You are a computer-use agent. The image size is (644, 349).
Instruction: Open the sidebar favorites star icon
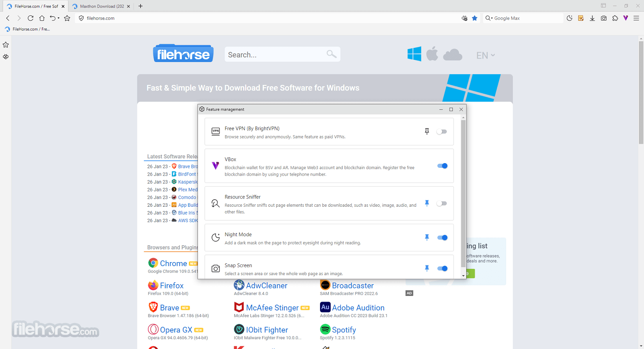pos(5,45)
